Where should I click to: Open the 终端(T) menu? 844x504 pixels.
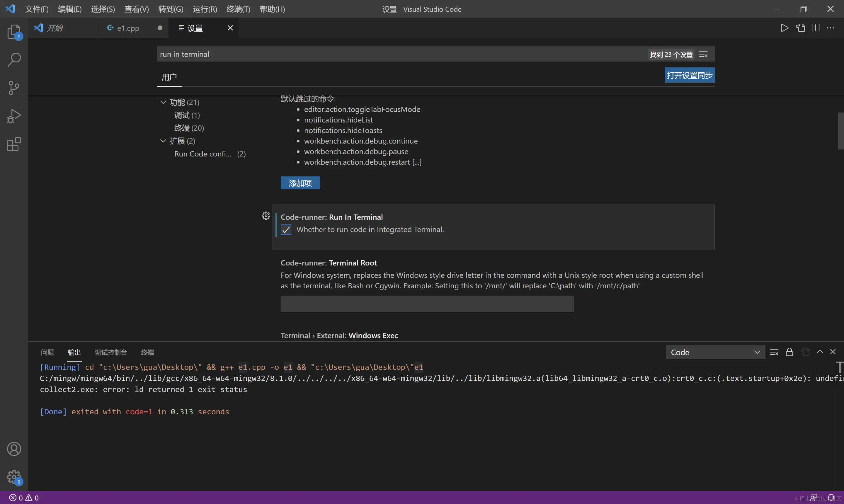(x=238, y=9)
